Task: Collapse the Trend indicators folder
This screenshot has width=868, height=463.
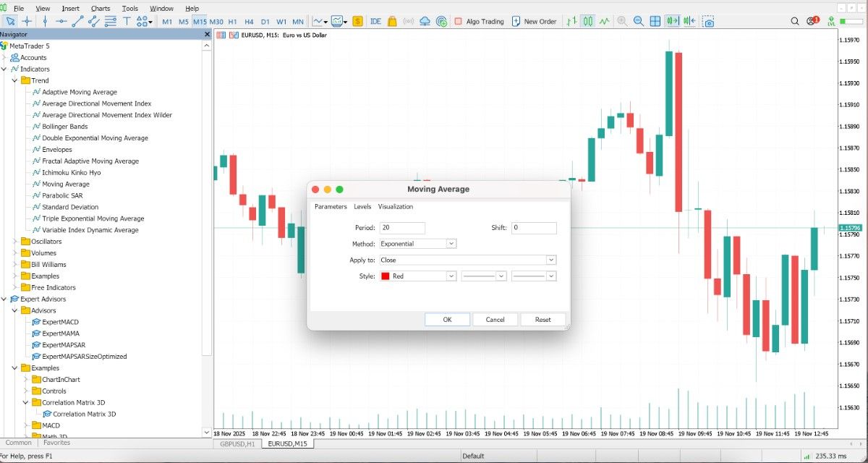Action: click(14, 80)
